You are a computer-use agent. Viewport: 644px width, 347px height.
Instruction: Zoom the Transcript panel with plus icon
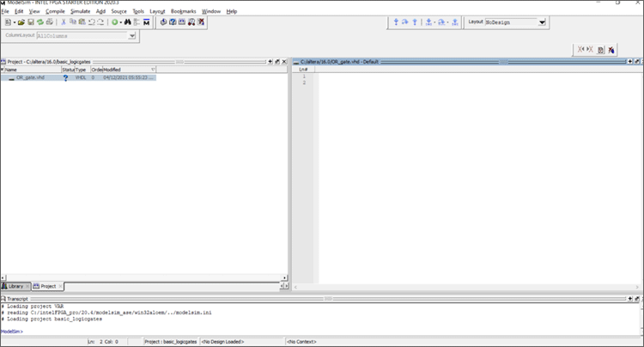(x=630, y=299)
